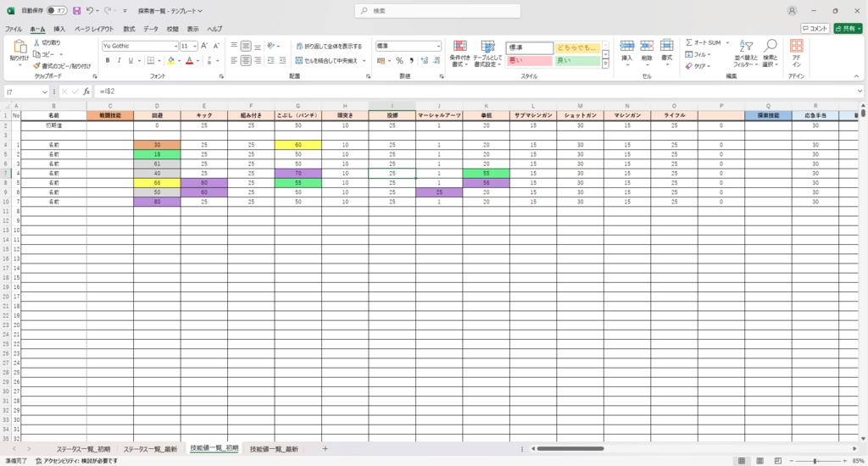Open the number format (標準) dropdown

438,46
